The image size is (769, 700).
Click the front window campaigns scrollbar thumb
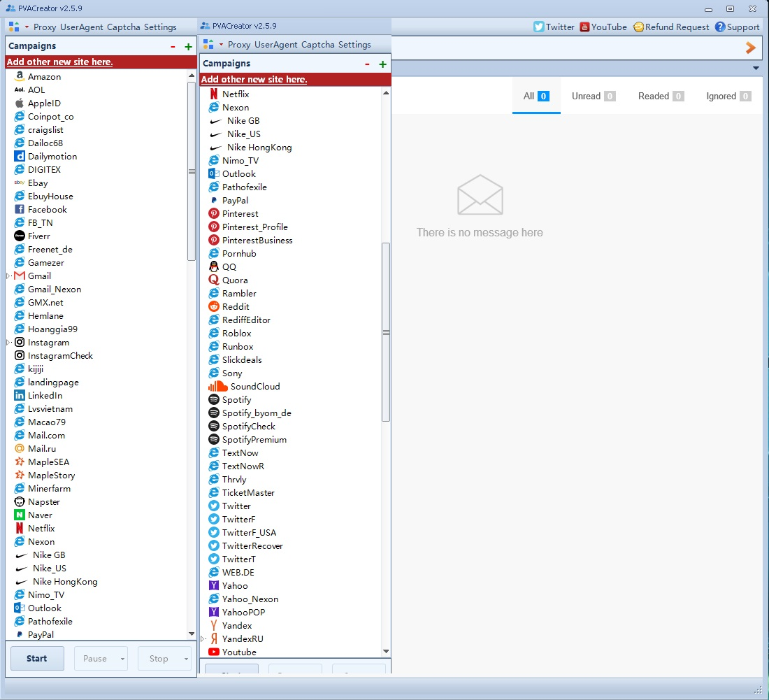point(386,332)
